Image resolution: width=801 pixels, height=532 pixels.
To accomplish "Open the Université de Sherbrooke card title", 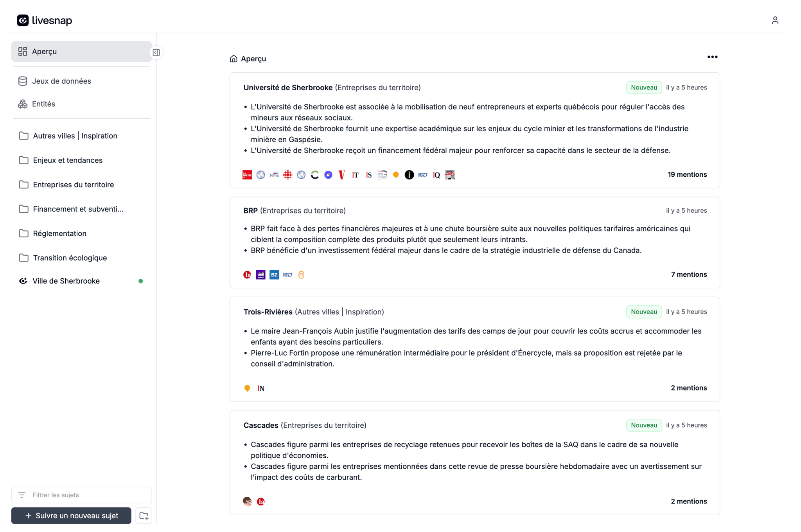I will click(288, 88).
